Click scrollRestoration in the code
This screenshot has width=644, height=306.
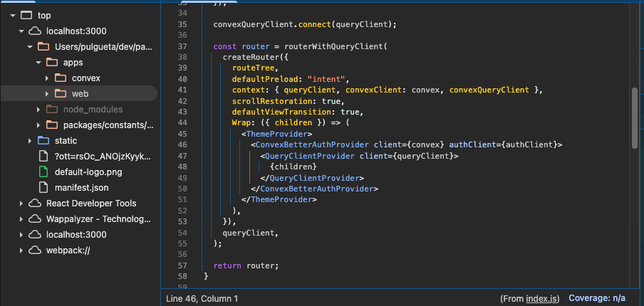pos(272,101)
